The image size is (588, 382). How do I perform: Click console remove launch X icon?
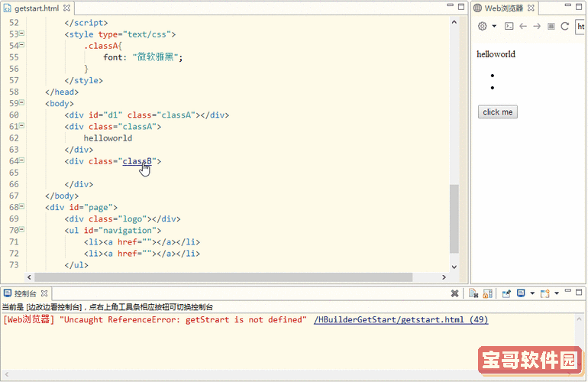(454, 293)
